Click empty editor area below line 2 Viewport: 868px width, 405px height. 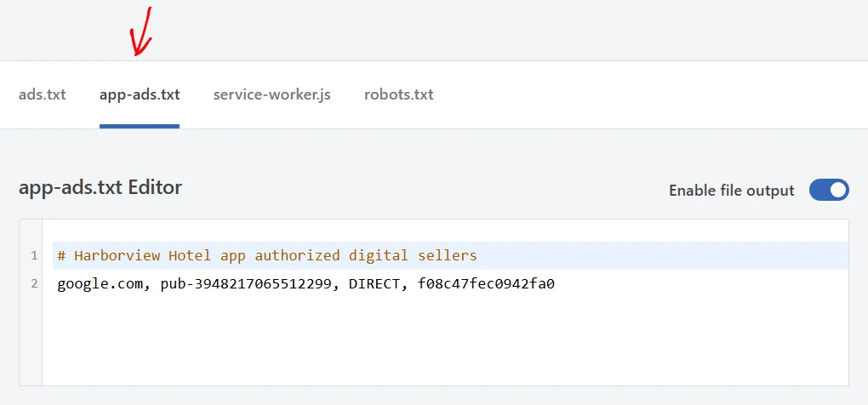(x=445, y=340)
